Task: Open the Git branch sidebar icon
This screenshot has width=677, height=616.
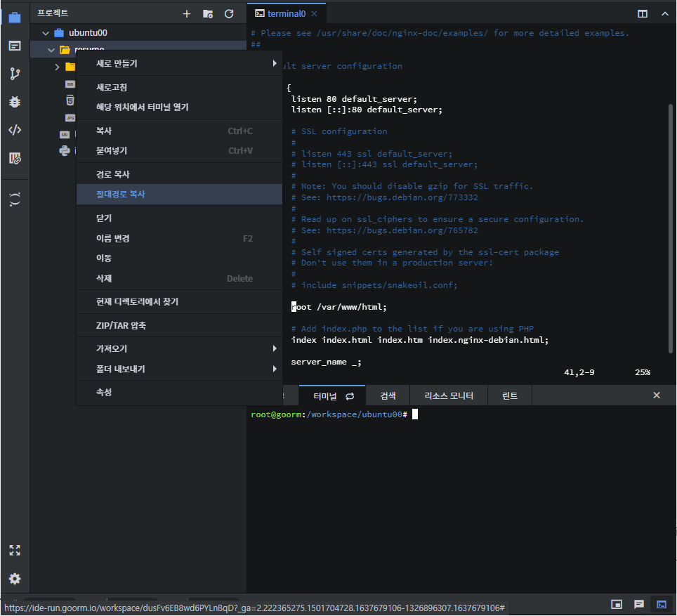Action: tap(15, 74)
